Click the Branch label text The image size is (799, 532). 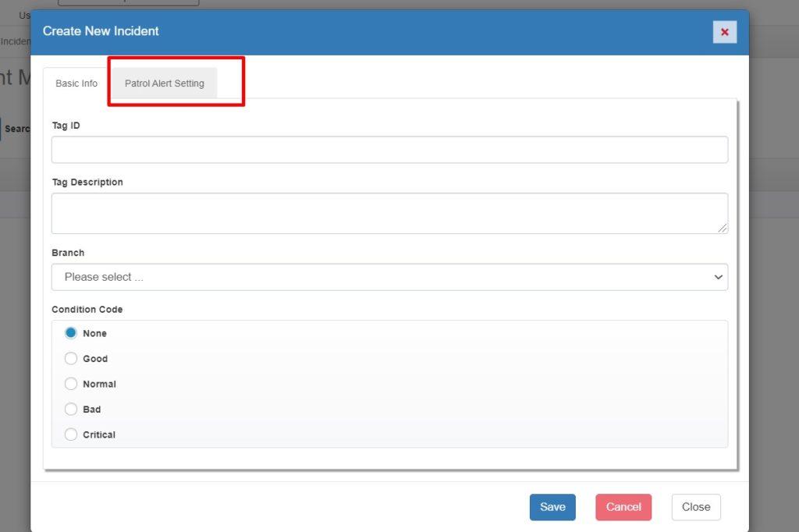tap(68, 253)
